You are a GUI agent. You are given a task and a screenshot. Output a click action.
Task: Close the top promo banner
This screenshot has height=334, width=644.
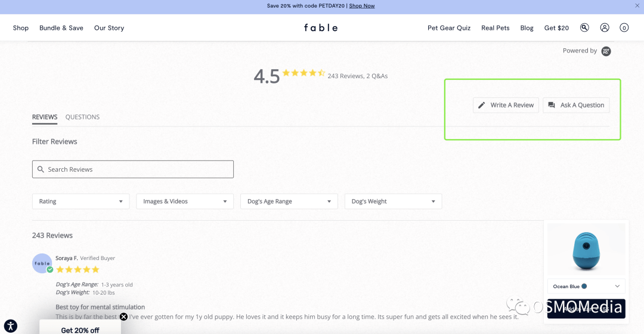pyautogui.click(x=637, y=6)
